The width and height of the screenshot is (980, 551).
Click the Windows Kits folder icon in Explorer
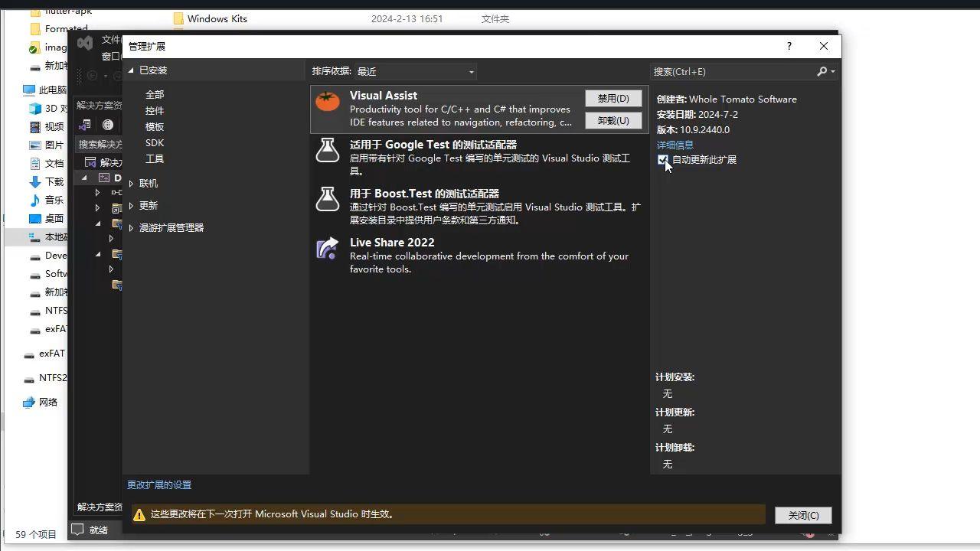pyautogui.click(x=178, y=18)
